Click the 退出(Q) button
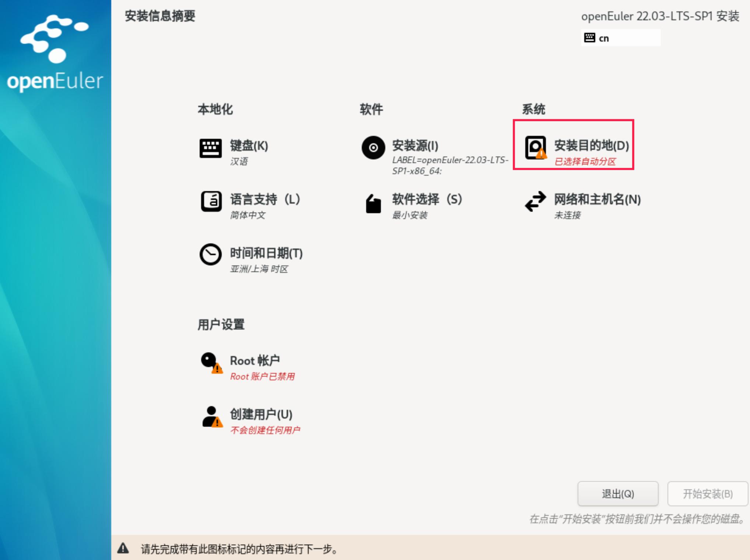The height and width of the screenshot is (560, 750). [x=618, y=494]
